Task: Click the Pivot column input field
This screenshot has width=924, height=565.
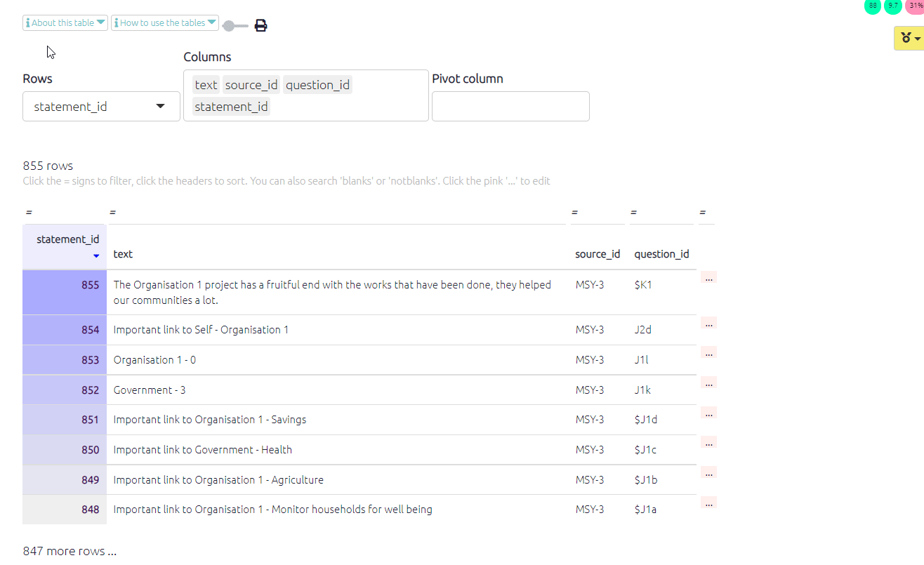Action: (x=510, y=107)
